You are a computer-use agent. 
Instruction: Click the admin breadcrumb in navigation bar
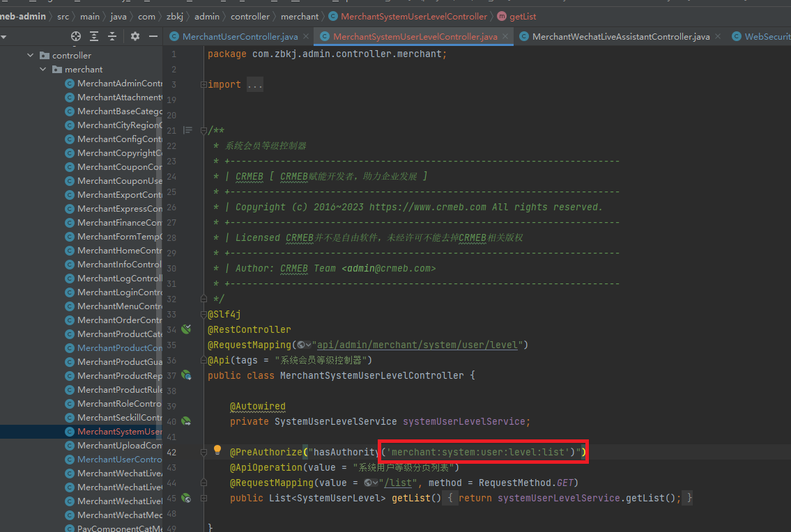coord(207,17)
